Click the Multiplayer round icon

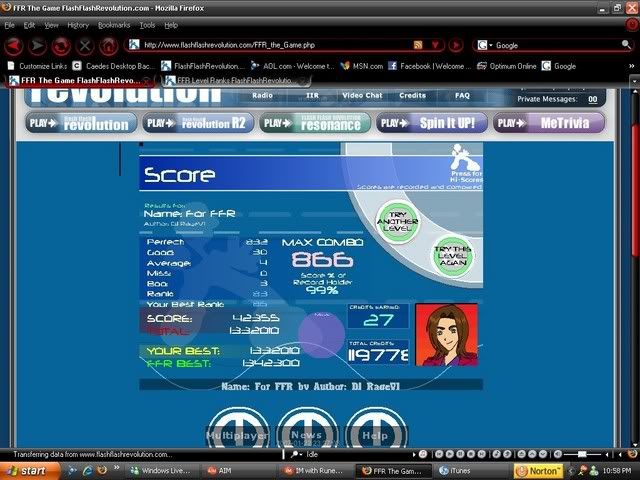point(236,434)
